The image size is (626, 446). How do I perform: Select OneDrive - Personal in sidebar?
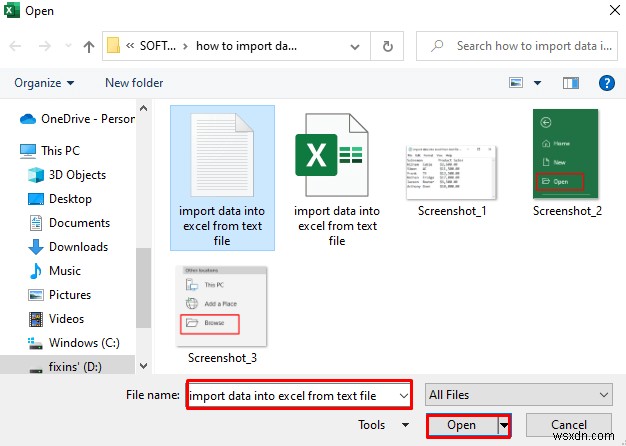coord(78,119)
